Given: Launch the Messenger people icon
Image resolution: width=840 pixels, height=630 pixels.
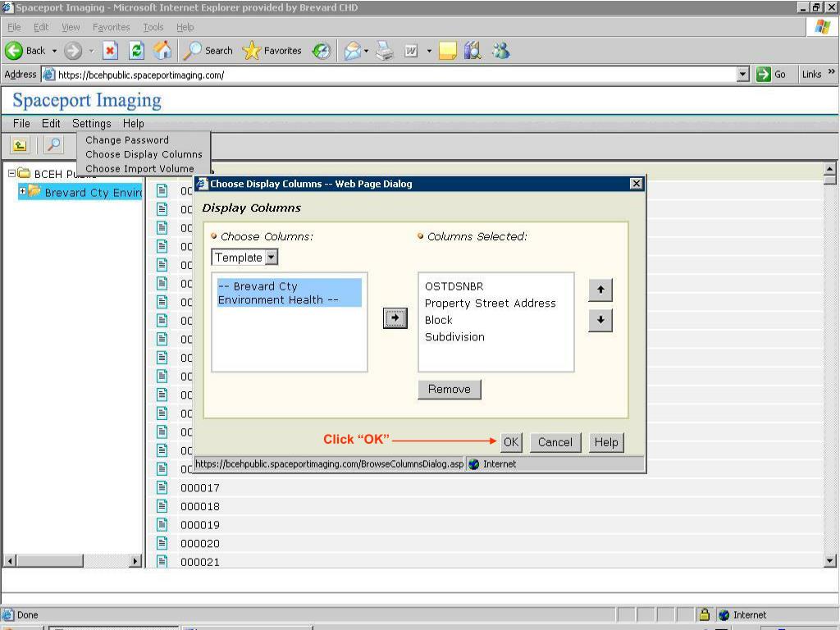Looking at the screenshot, I should (x=501, y=51).
